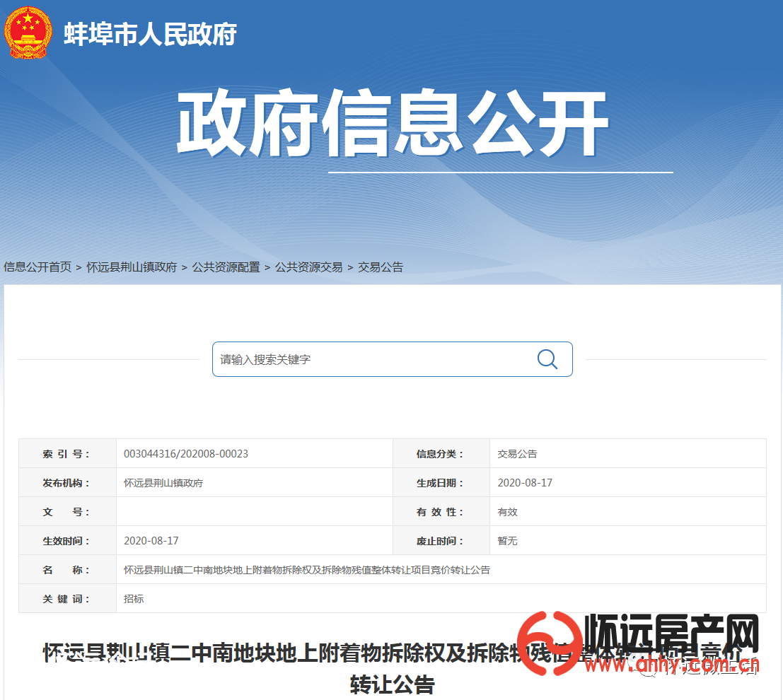The height and width of the screenshot is (700, 783).
Task: Click the announcement name in the 名称 row
Action: 307,570
